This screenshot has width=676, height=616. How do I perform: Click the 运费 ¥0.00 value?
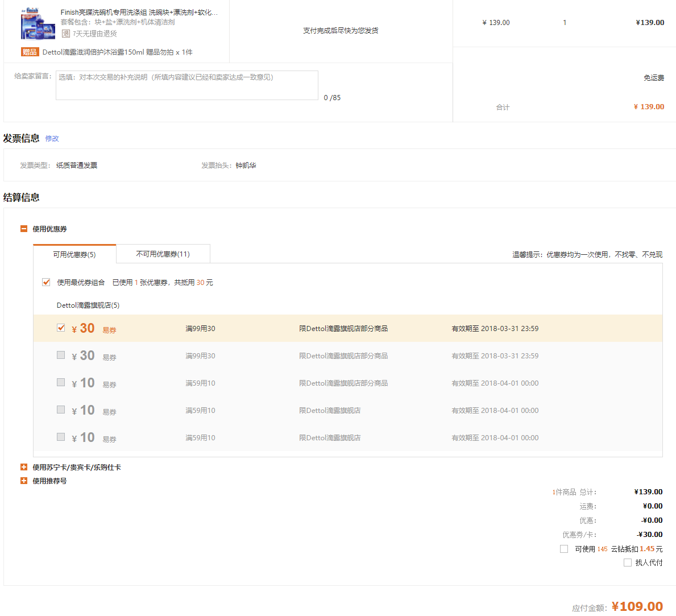point(652,506)
